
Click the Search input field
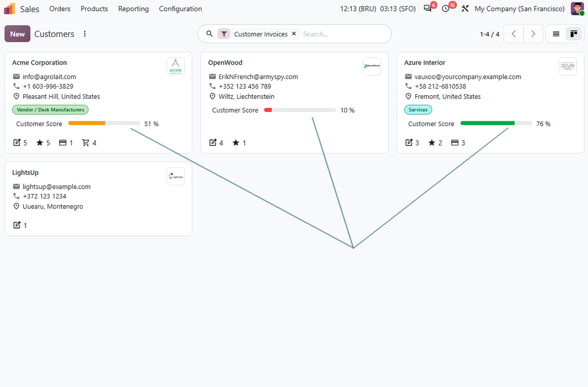(x=345, y=34)
